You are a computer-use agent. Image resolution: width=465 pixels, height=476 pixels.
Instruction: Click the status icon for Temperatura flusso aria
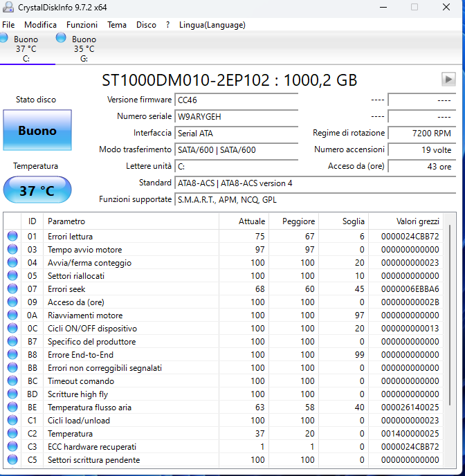coord(12,407)
